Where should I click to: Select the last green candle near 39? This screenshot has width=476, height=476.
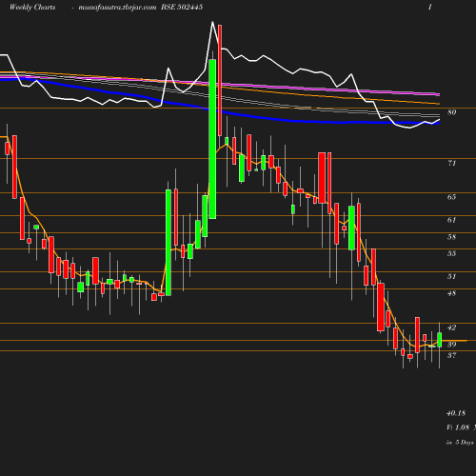440,340
